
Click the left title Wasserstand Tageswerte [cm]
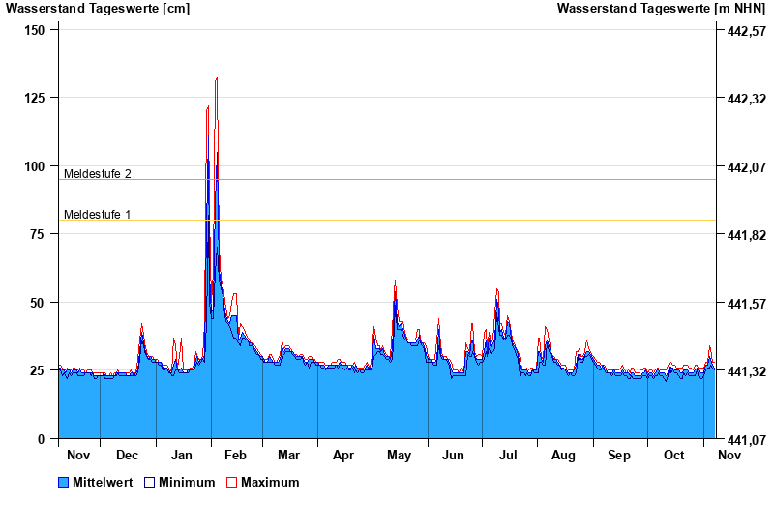98,9
